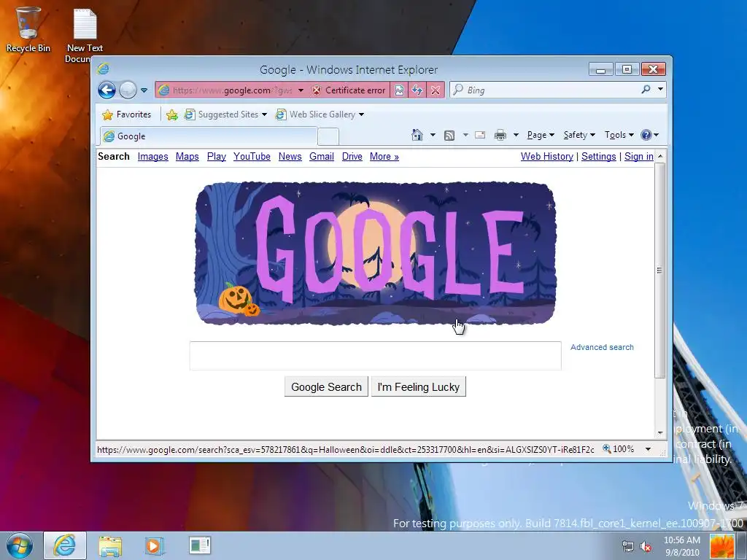747x560 pixels.
Task: Click the Images link
Action: pos(153,157)
